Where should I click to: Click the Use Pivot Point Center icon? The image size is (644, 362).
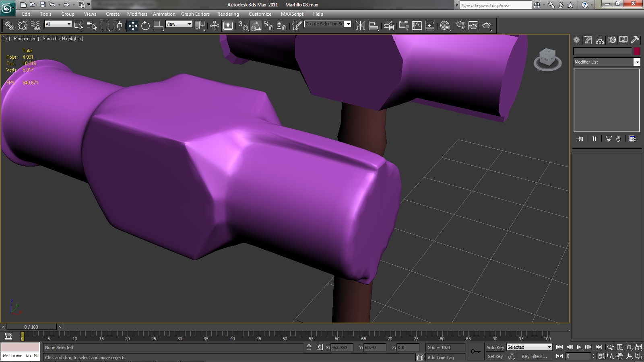tap(200, 26)
